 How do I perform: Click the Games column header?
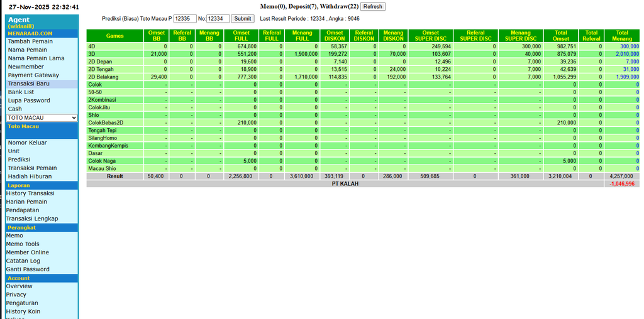pos(114,36)
